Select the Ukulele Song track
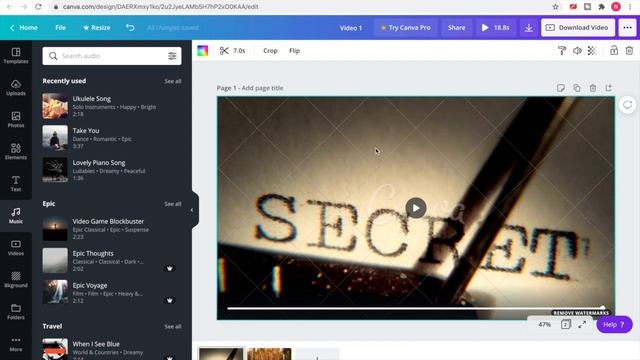The image size is (640, 360). pos(112,106)
